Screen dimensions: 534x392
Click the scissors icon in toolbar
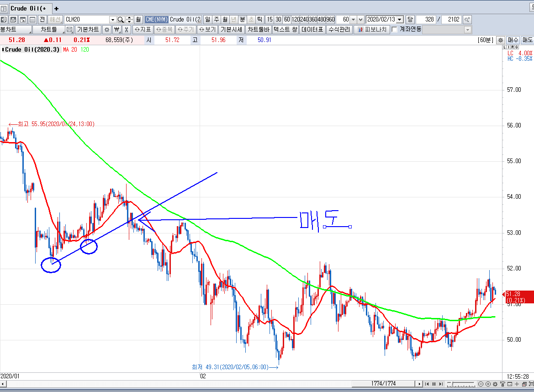[x=126, y=30]
